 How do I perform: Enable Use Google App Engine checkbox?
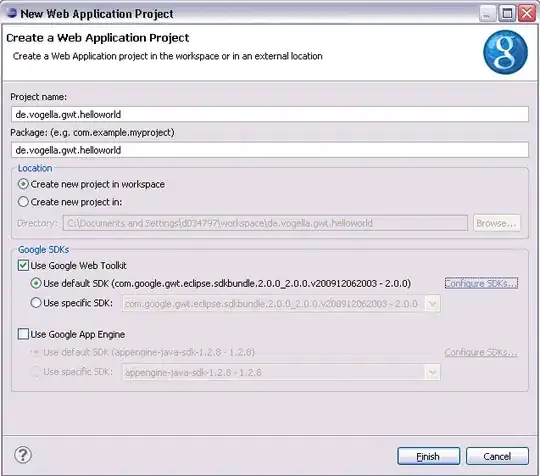click(23, 334)
